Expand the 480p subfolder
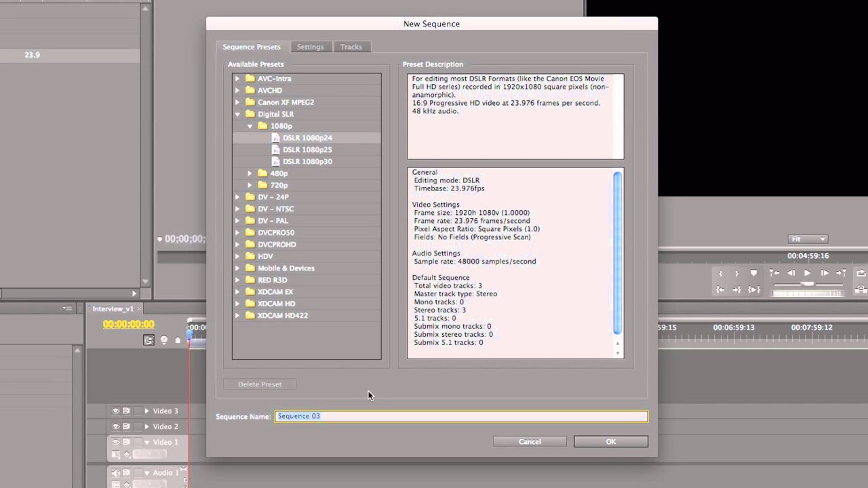This screenshot has height=488, width=868. point(250,174)
